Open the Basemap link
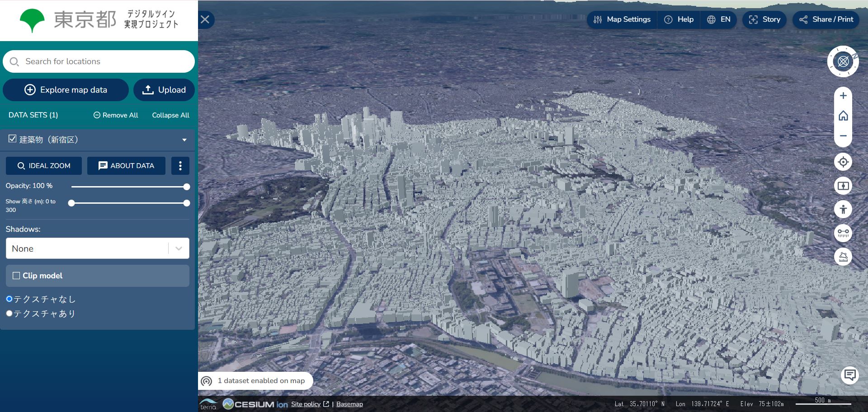The height and width of the screenshot is (412, 868). tap(349, 404)
